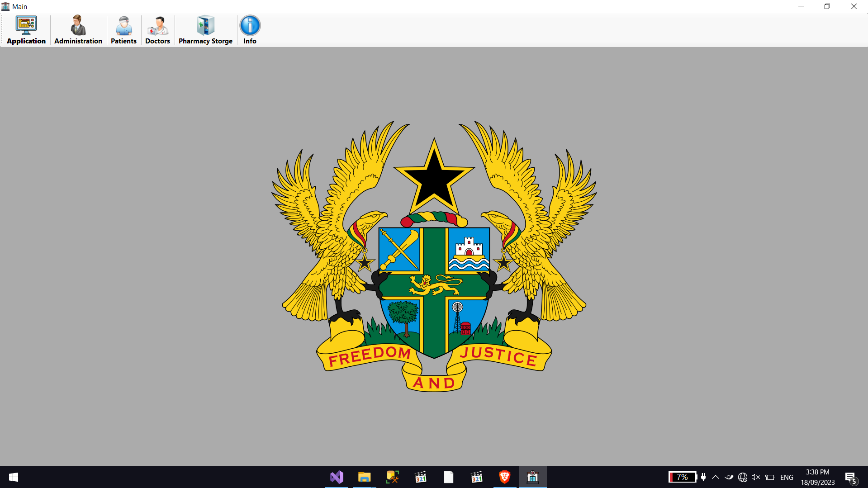
Task: Open the taskbar icon with yellow note and tools
Action: (x=393, y=477)
